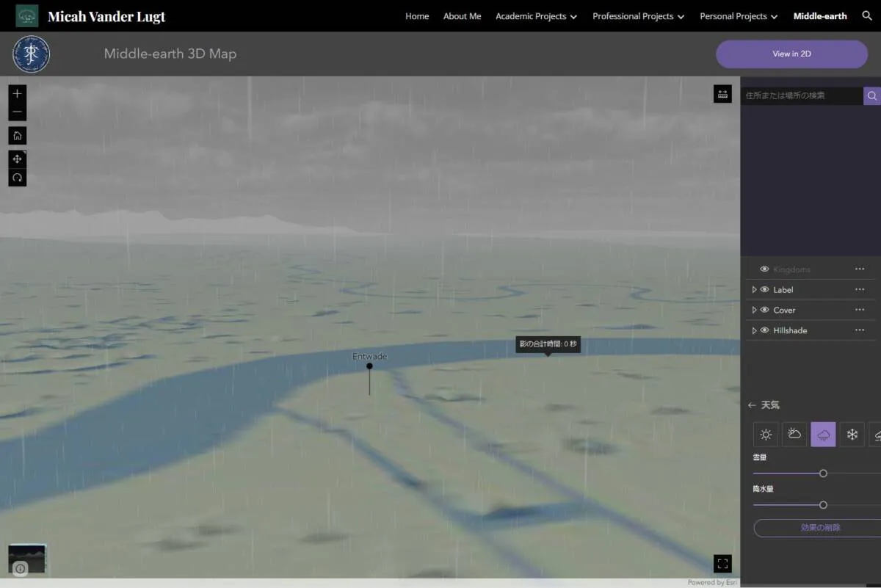The width and height of the screenshot is (881, 588).
Task: Open site search in top navigation
Action: 867,15
